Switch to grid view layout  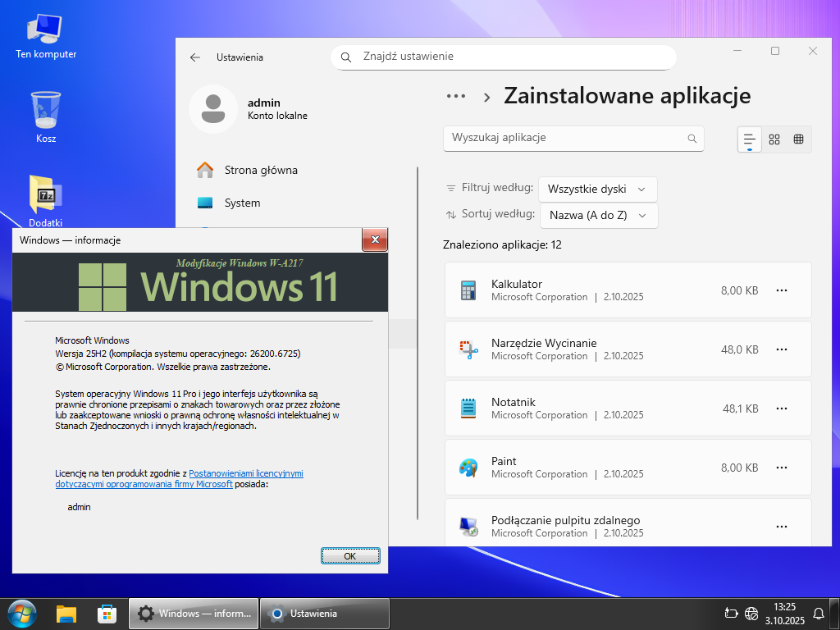click(774, 139)
